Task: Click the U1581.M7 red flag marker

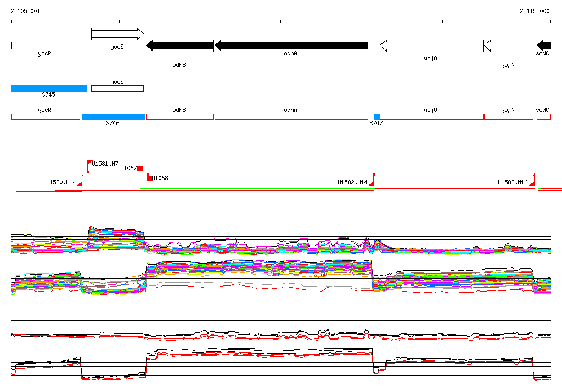Action: (x=90, y=163)
